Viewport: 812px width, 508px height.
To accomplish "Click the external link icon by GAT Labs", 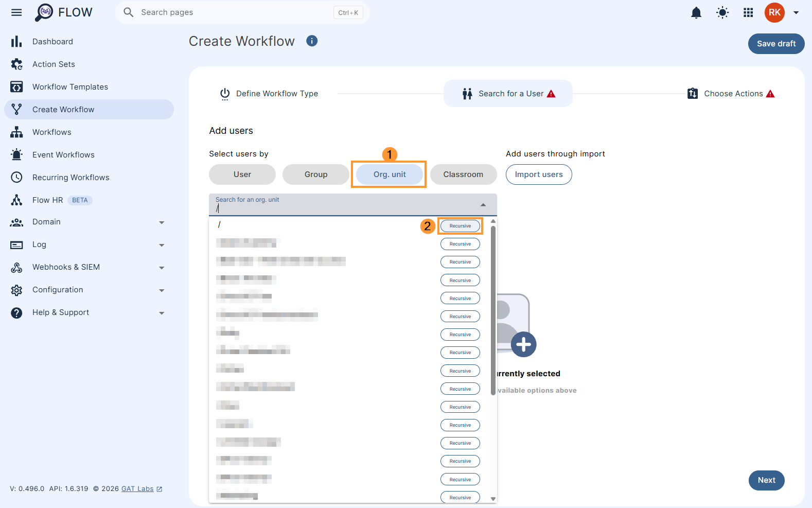I will tap(160, 489).
